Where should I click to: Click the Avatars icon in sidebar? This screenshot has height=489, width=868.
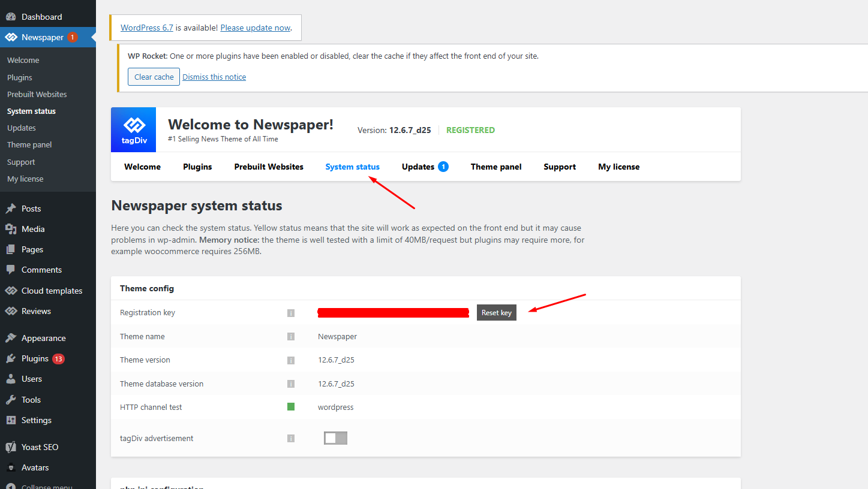[11, 467]
